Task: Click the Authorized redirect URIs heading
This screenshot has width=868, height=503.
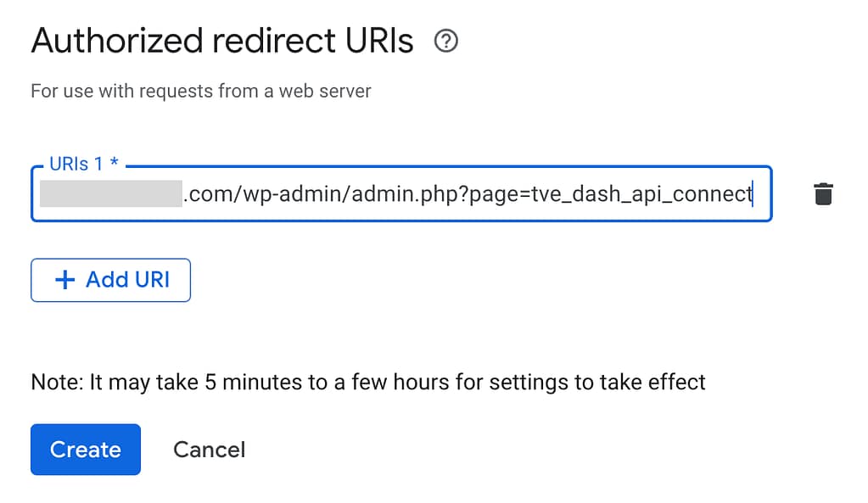Action: click(x=221, y=40)
